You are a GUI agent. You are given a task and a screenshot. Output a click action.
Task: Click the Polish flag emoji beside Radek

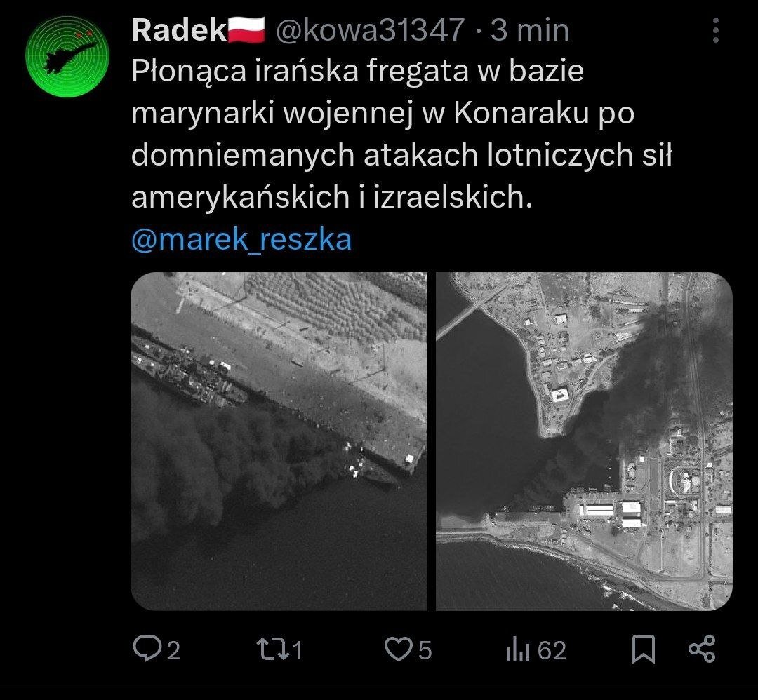(246, 29)
